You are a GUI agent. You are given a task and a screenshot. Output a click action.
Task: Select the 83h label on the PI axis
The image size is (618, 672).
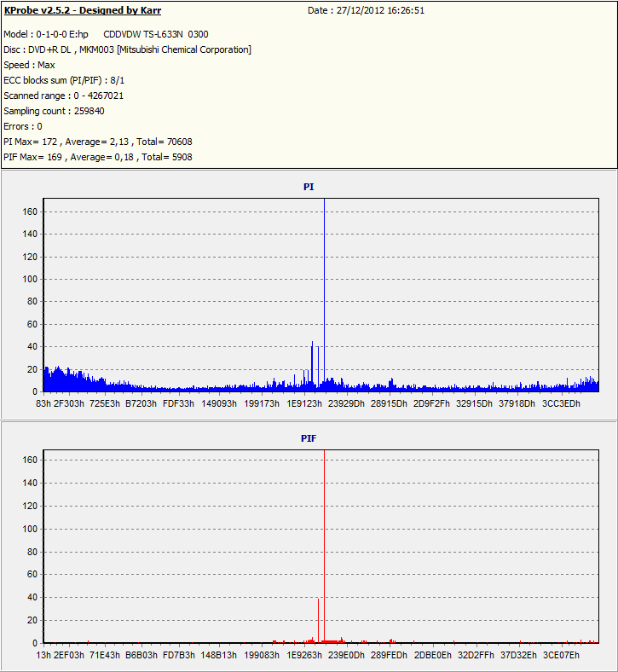tap(43, 403)
